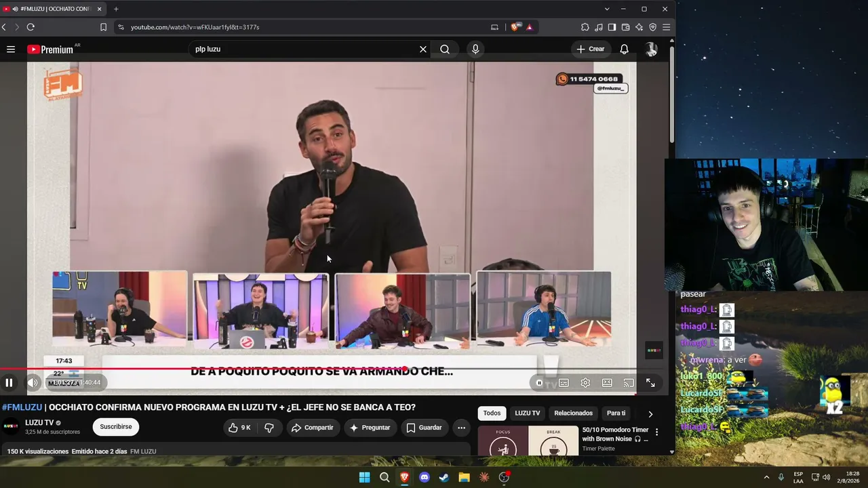Clear the search box text
The image size is (868, 488).
coord(423,49)
